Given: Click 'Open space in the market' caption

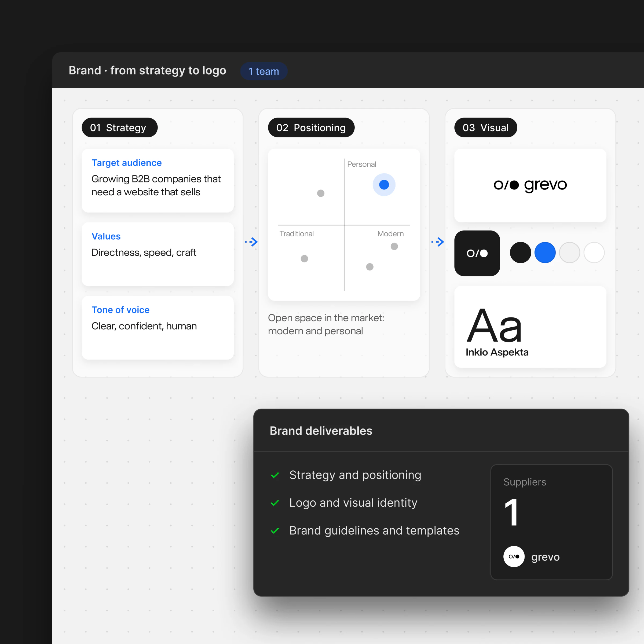Looking at the screenshot, I should 326,324.
